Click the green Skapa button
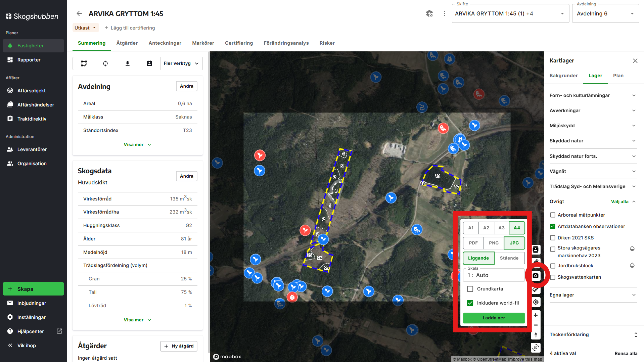644x362 pixels. [x=33, y=289]
